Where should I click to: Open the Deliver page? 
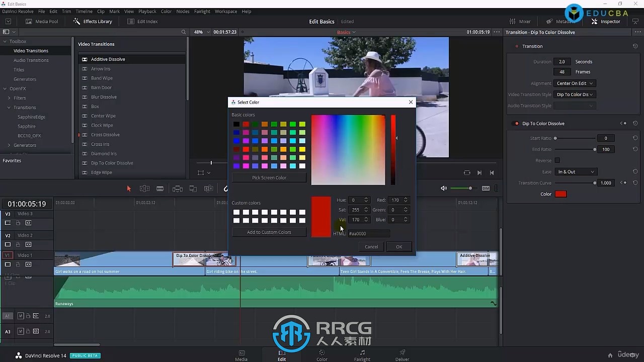click(x=402, y=355)
